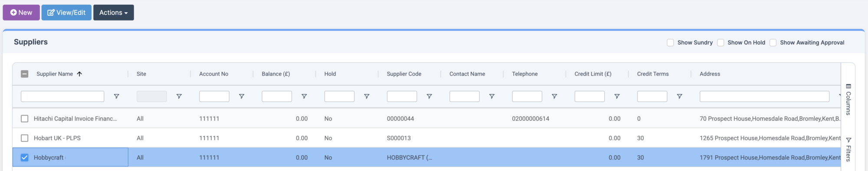Viewport: 868px width, 171px height.
Task: Sort by Hold column header
Action: (330, 74)
